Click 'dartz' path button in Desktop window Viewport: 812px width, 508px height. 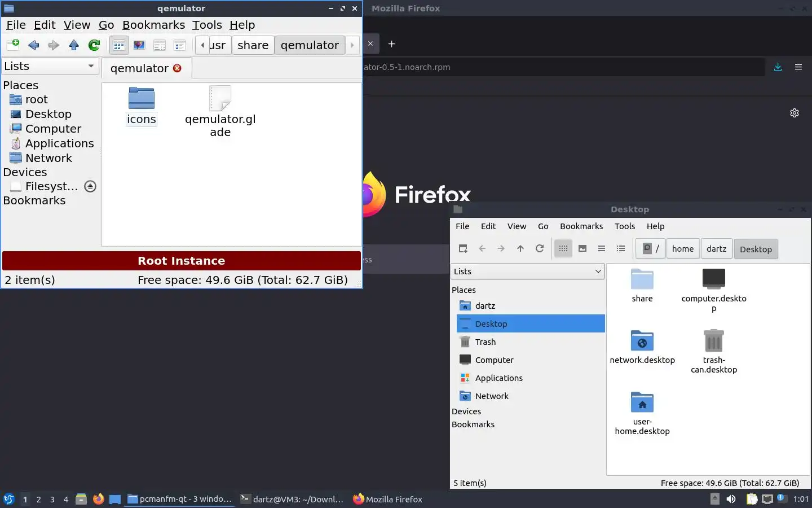click(x=716, y=248)
